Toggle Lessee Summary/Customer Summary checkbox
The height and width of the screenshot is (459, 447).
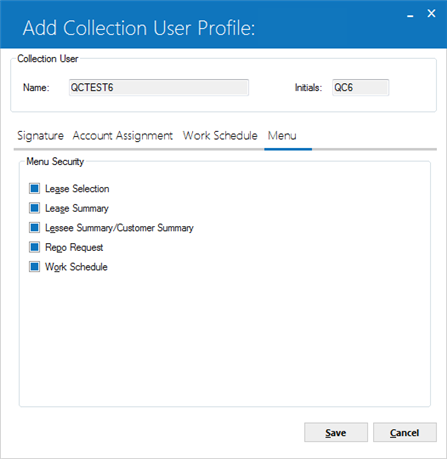point(34,228)
